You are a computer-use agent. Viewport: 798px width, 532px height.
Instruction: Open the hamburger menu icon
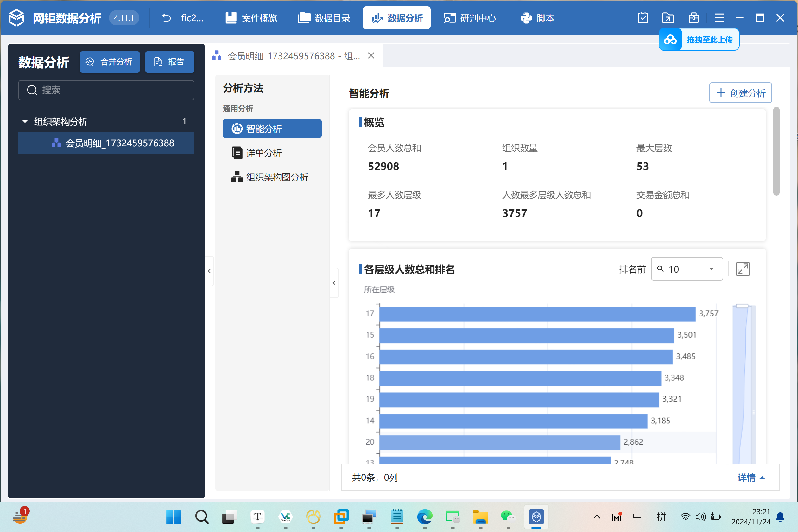point(719,18)
